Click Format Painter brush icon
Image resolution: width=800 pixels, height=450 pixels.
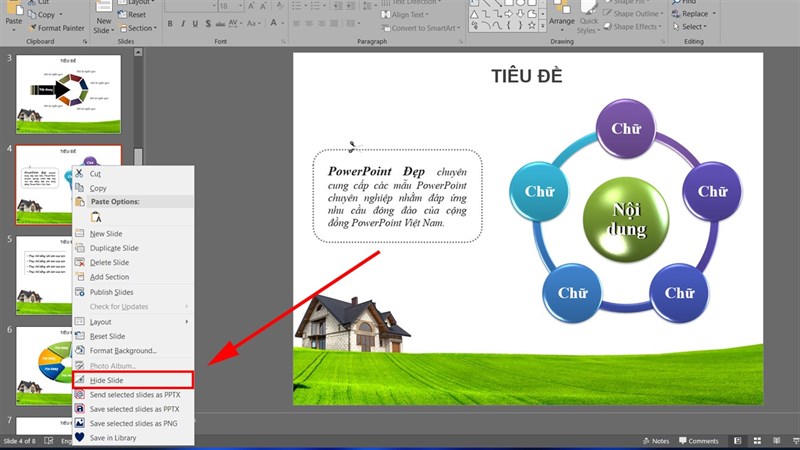point(33,28)
